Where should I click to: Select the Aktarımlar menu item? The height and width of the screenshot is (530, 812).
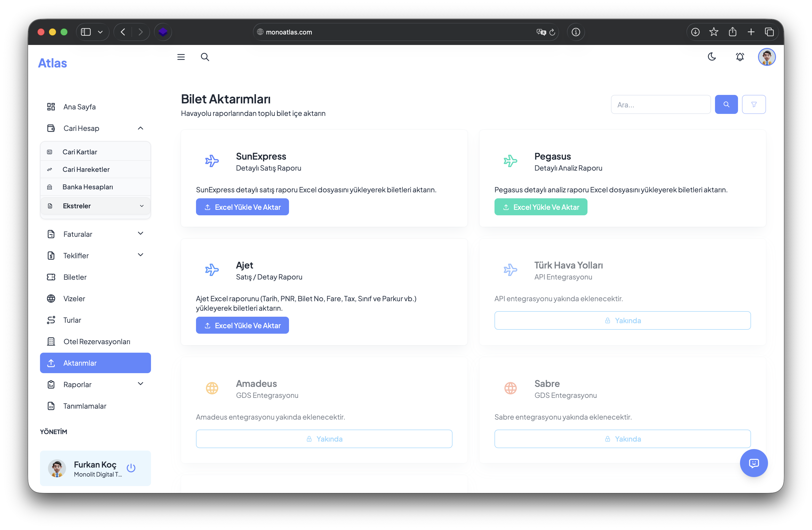(x=95, y=363)
